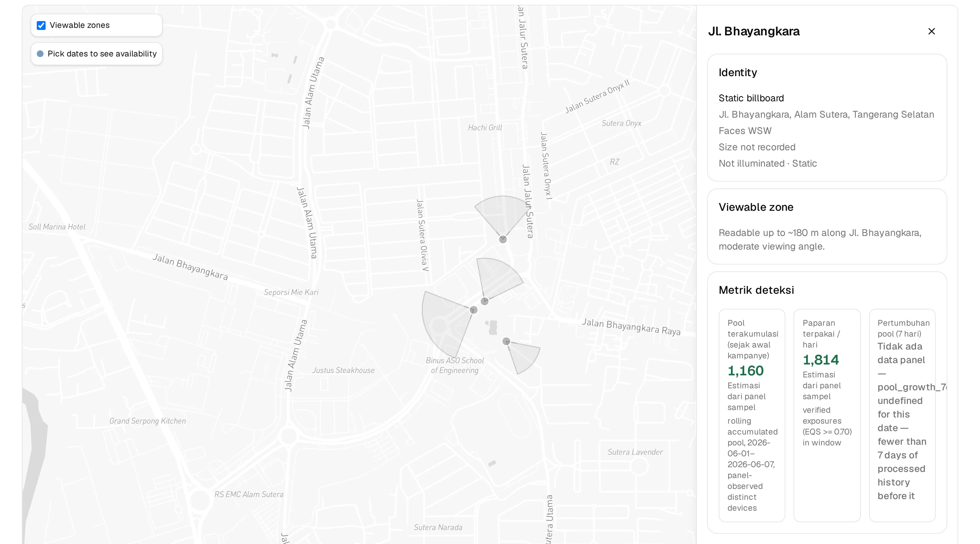The image size is (980, 544).
Task: Open Pick dates to see availability
Action: (97, 54)
